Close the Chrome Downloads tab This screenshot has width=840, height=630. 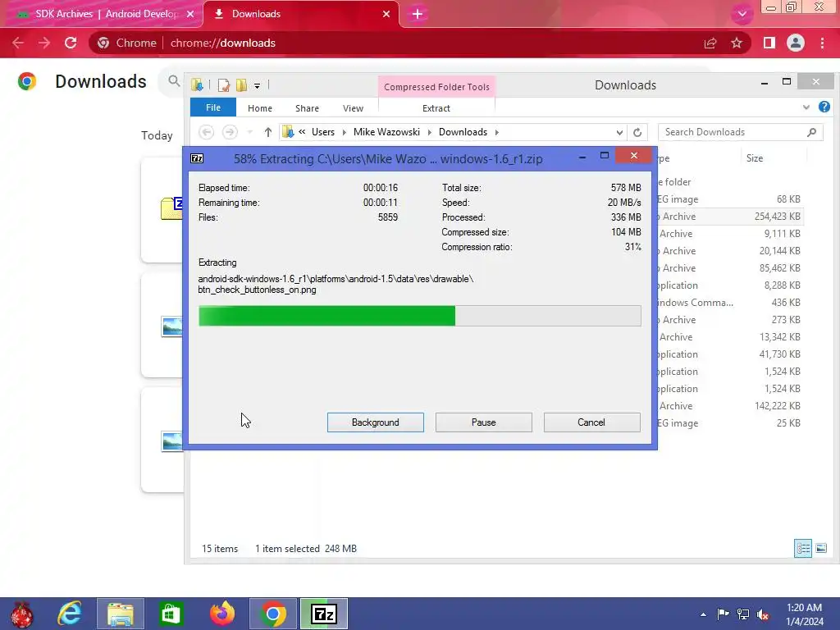tap(386, 14)
